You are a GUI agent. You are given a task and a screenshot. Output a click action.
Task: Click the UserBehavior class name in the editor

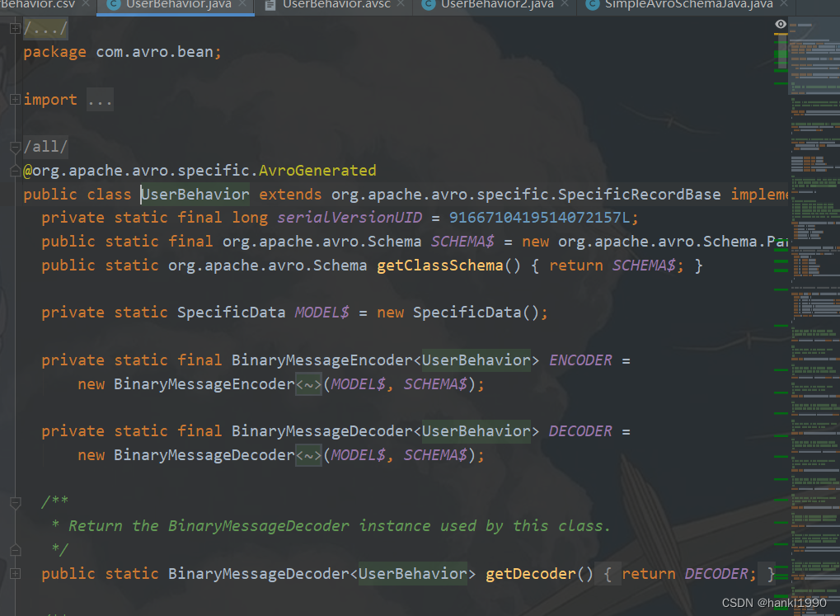(x=195, y=194)
